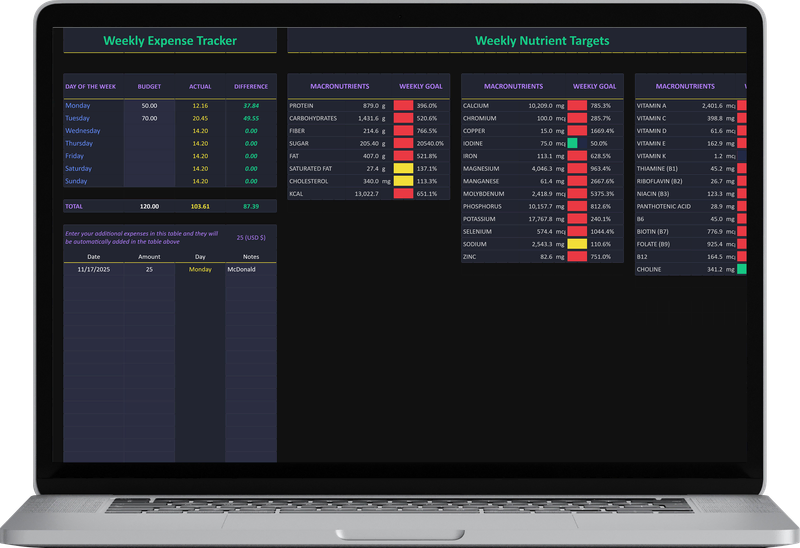Select Monday's difference value 37.84
Viewport: 800px width, 548px height.
251,106
